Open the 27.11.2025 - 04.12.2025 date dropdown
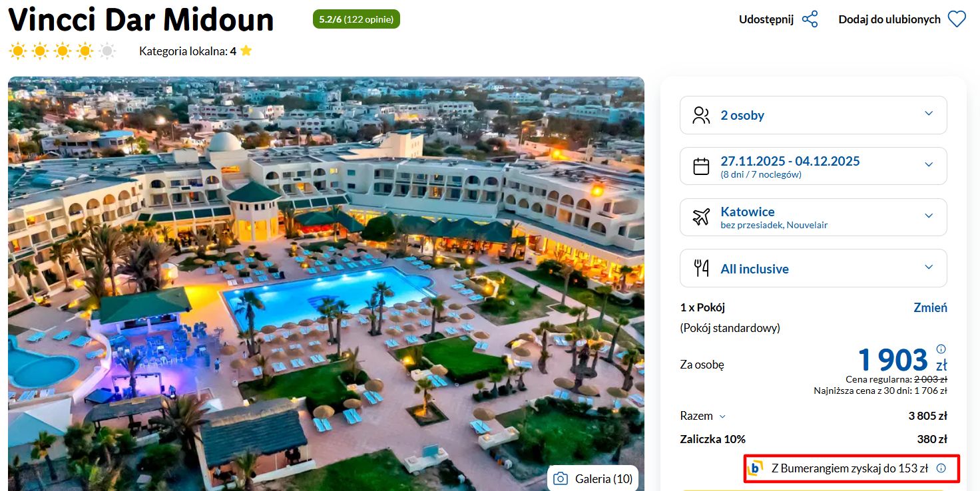 point(813,166)
